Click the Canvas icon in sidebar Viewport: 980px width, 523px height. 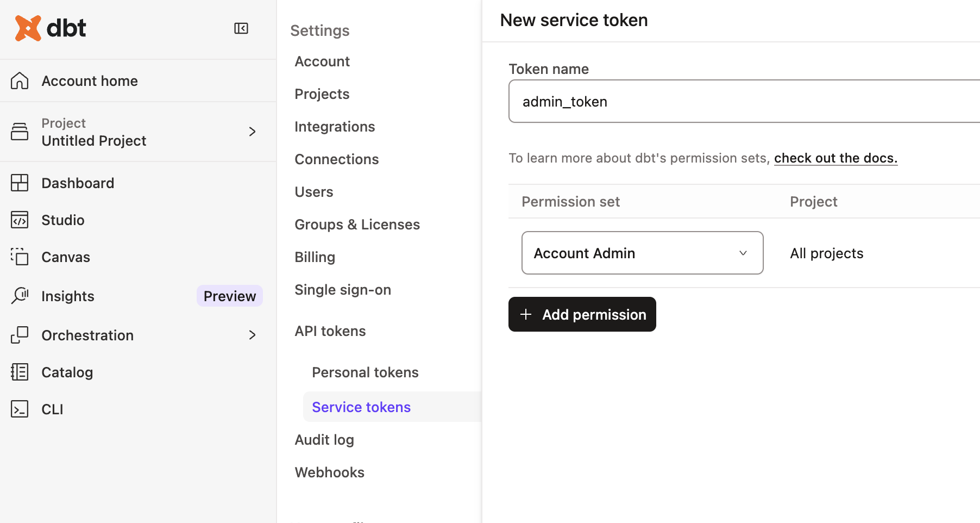(x=20, y=257)
